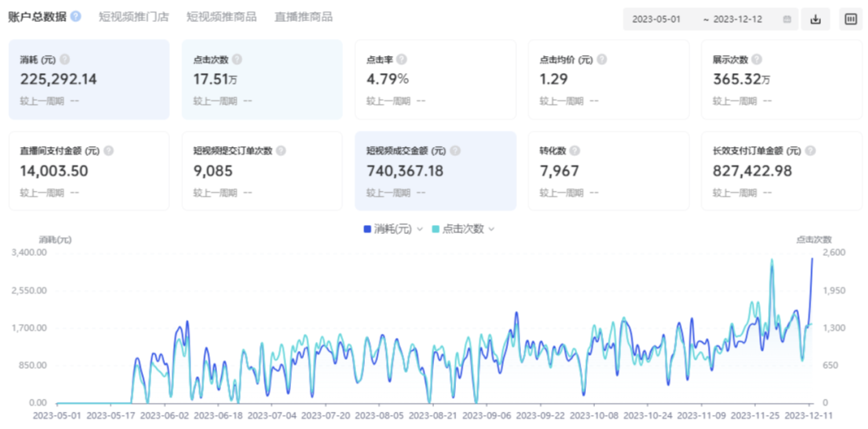Toggle the 短视频成交金额 740,367.18 card

435,171
